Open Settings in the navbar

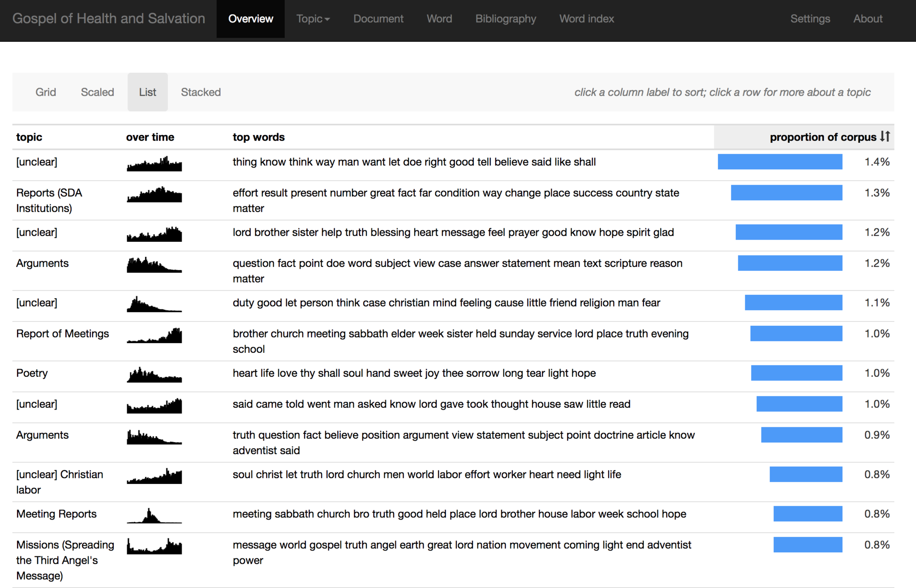(810, 19)
